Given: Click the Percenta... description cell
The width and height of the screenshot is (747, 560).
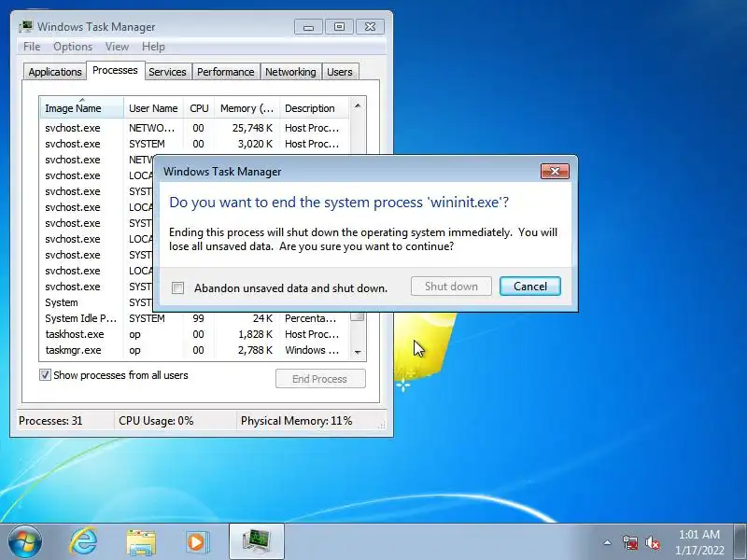Looking at the screenshot, I should pos(310,318).
